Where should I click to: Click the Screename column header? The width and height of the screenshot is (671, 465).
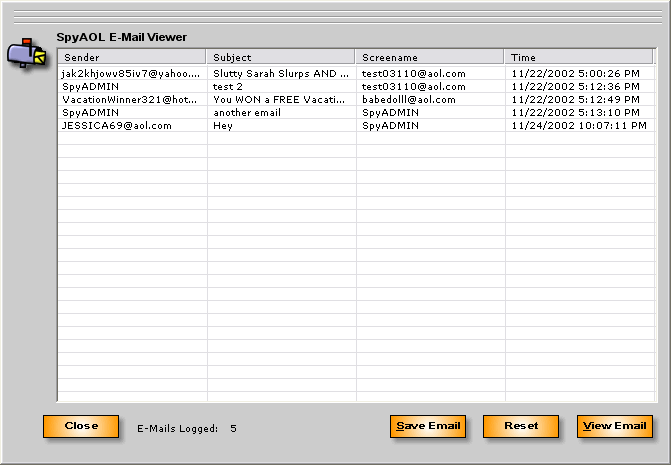[x=430, y=58]
